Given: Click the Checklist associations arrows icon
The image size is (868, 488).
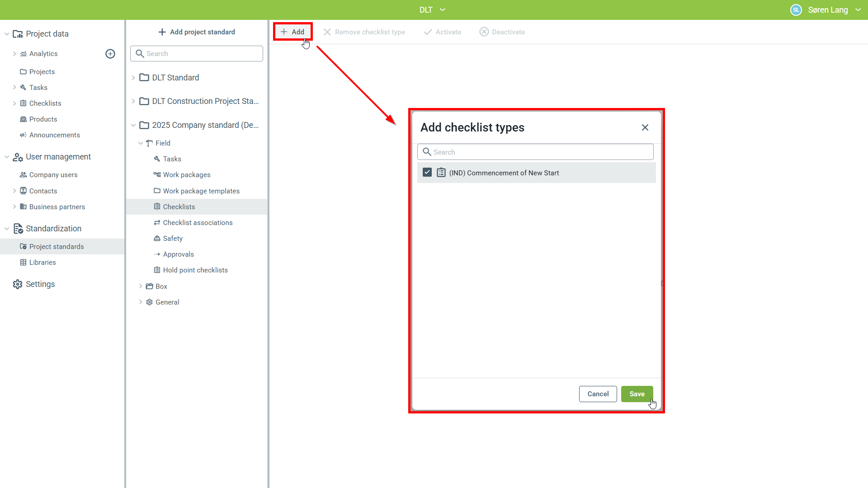Looking at the screenshot, I should coord(157,223).
